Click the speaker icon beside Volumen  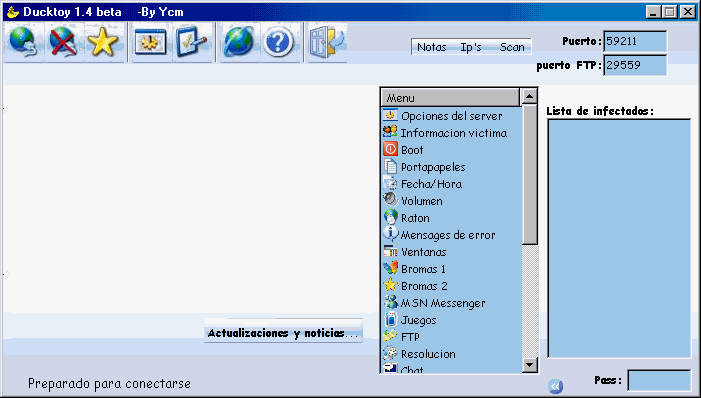tap(390, 200)
